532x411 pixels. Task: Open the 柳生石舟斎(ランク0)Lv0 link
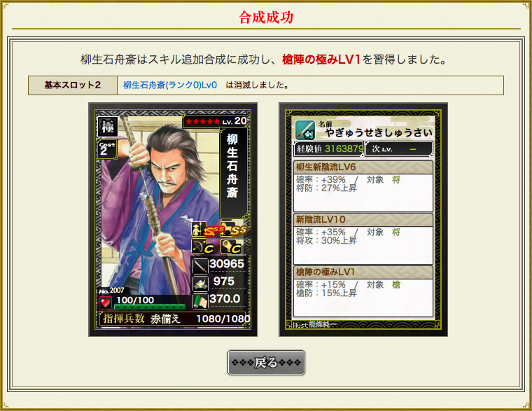170,85
